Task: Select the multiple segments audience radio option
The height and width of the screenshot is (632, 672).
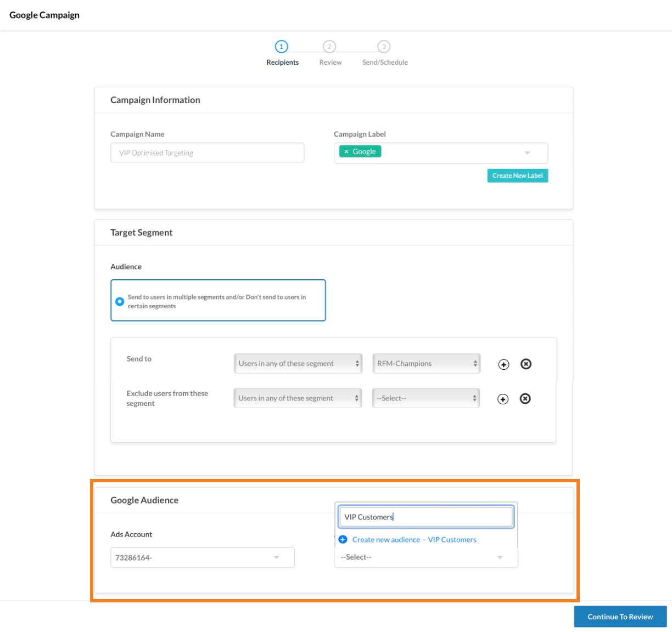Action: 120,301
